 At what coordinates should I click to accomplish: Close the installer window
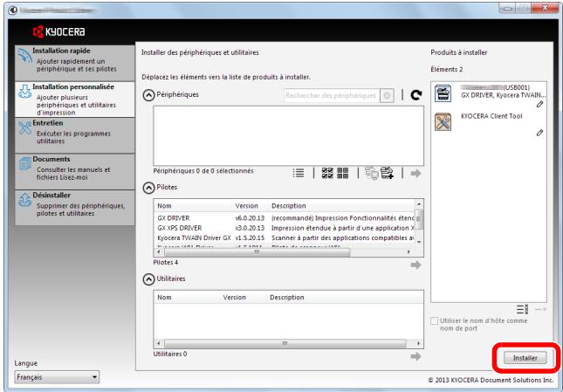click(x=545, y=9)
